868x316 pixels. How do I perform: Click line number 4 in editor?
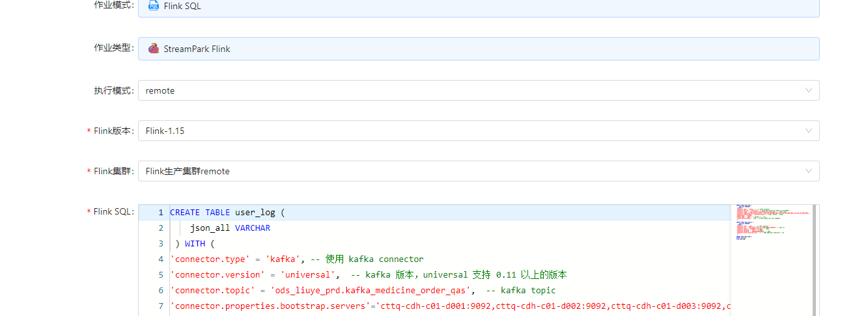click(160, 259)
